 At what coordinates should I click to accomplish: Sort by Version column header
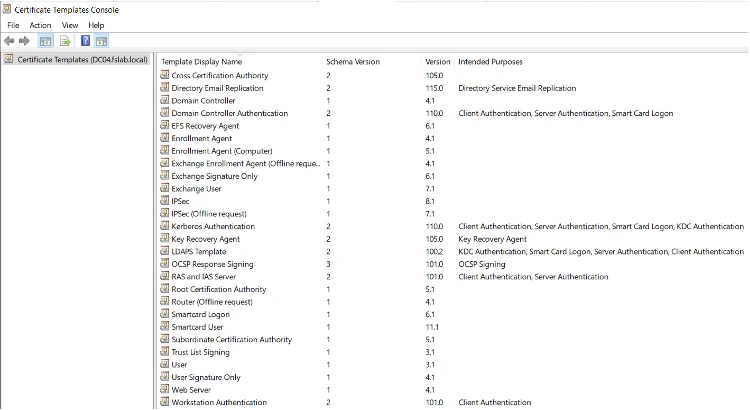[x=438, y=62]
